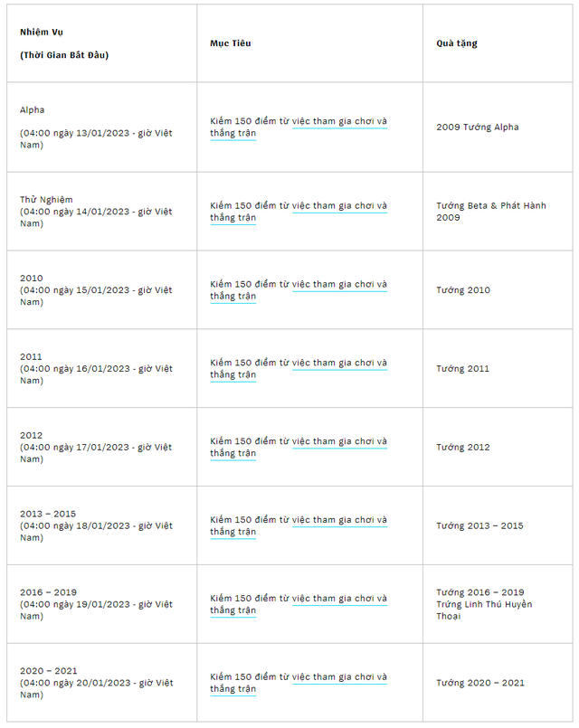The image size is (579, 728).
Task: Click the gameplay link in the 2013 – 2015 row
Action: 339,521
